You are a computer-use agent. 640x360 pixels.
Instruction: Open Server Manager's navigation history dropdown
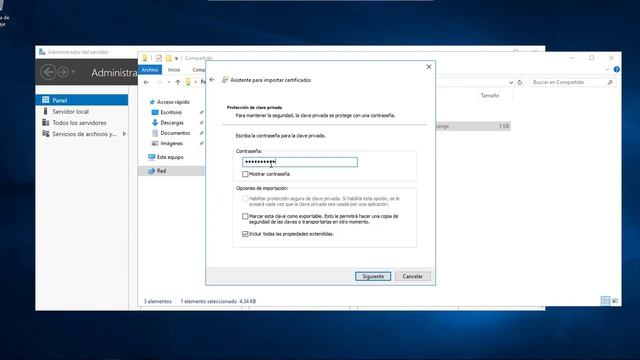(x=73, y=72)
